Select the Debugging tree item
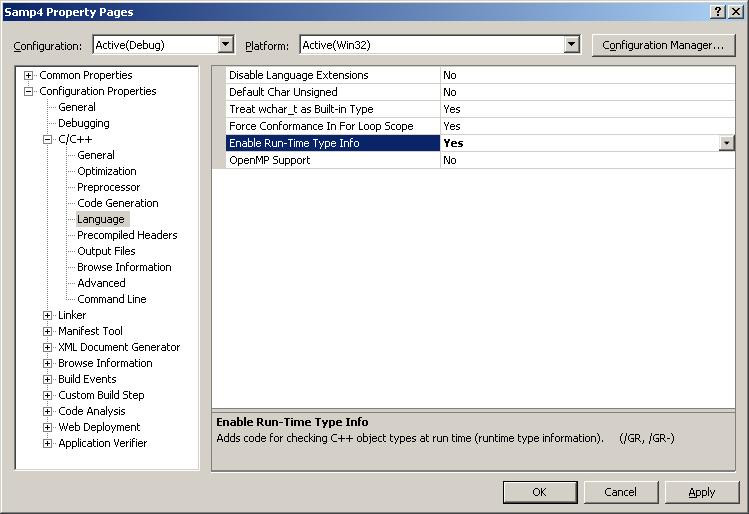The width and height of the screenshot is (749, 514). tap(84, 123)
